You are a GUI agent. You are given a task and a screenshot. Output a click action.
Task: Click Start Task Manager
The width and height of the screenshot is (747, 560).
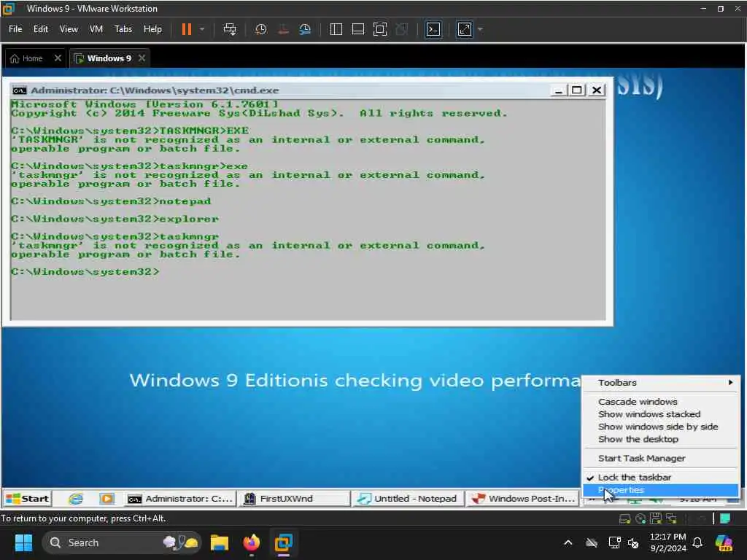pyautogui.click(x=661, y=458)
